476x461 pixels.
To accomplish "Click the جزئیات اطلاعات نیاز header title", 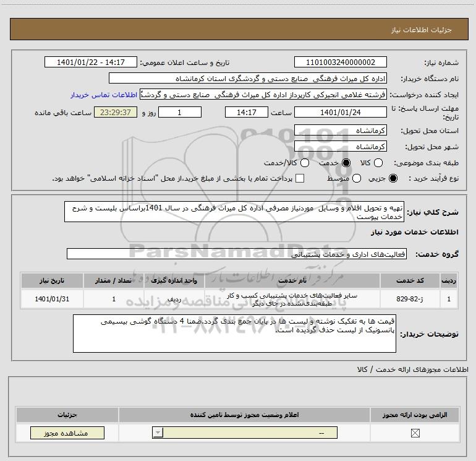I will click(x=422, y=30).
